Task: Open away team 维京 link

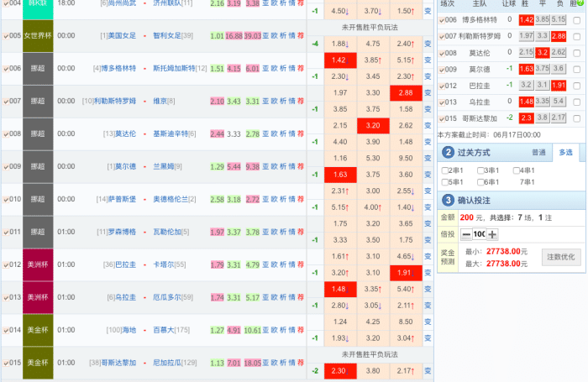Action: 160,101
